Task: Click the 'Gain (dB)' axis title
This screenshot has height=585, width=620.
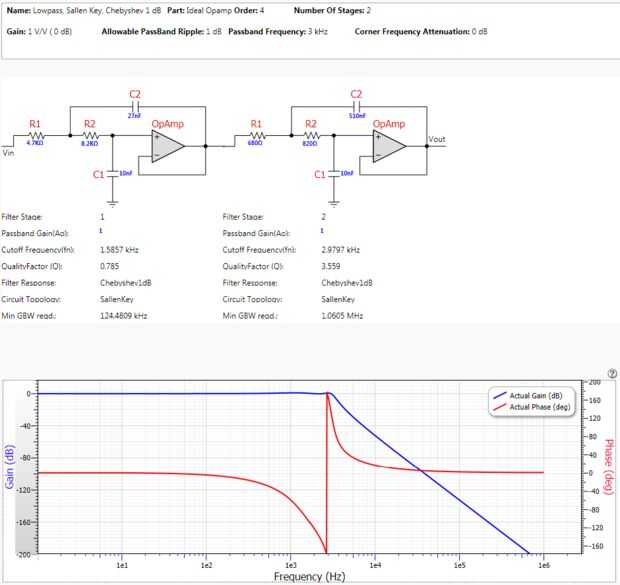Action: [10, 466]
